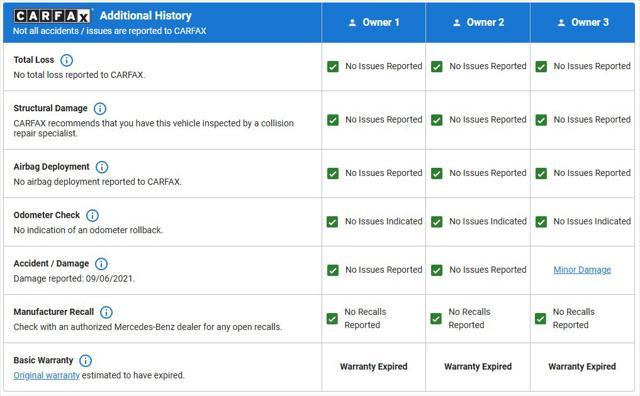
Task: Select the Owner 1 column header
Action: pos(373,22)
